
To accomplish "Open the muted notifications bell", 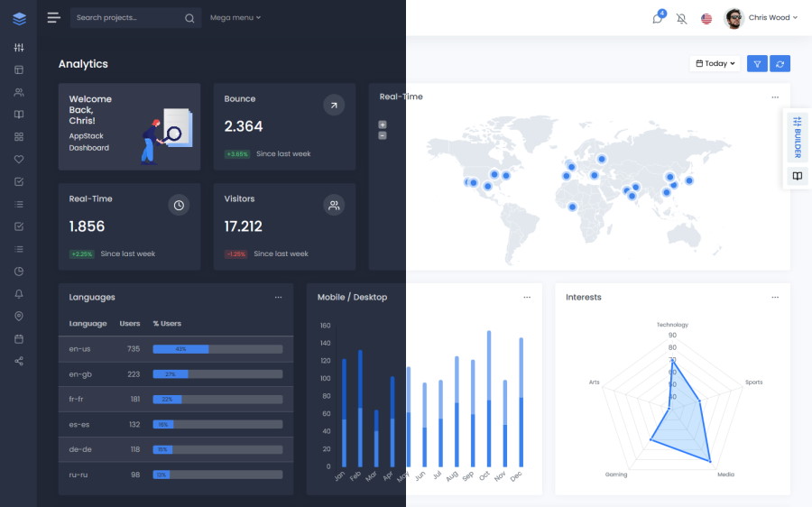I will click(x=681, y=18).
